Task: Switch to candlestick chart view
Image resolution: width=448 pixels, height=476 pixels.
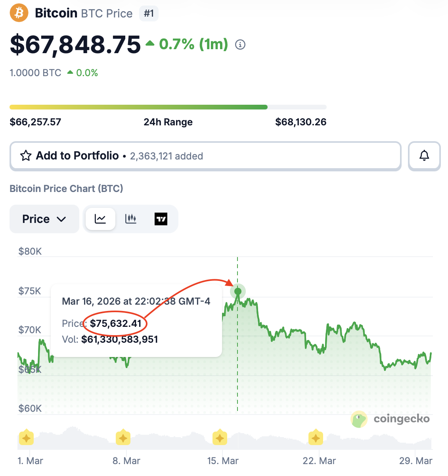Action: [x=131, y=219]
